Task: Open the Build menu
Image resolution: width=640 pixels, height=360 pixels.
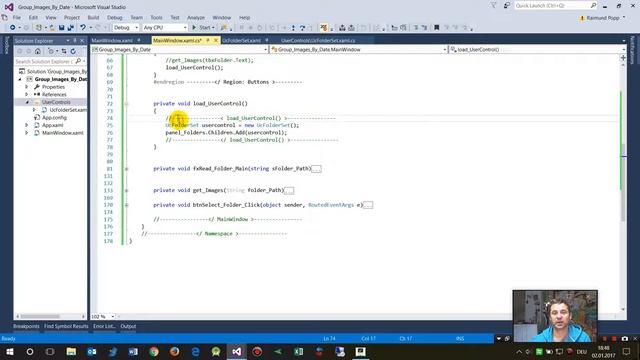Action: coord(93,18)
